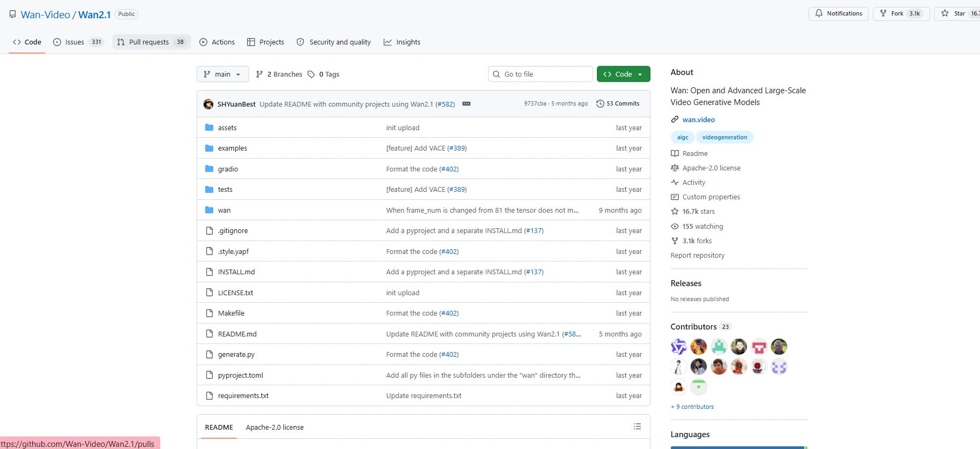The image size is (980, 449).
Task: Click the tests folder icon
Action: [210, 190]
